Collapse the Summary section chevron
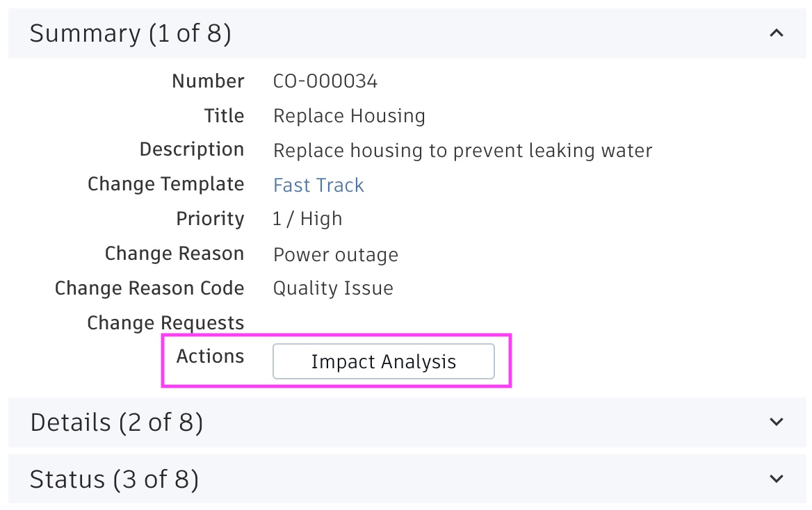The width and height of the screenshot is (812, 510). pos(777,33)
